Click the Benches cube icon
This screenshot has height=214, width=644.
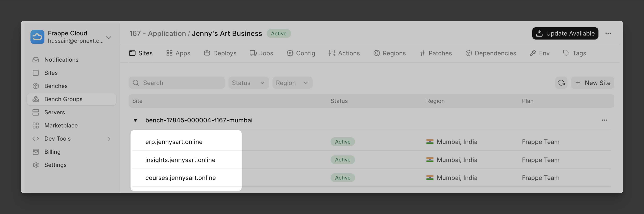[36, 86]
